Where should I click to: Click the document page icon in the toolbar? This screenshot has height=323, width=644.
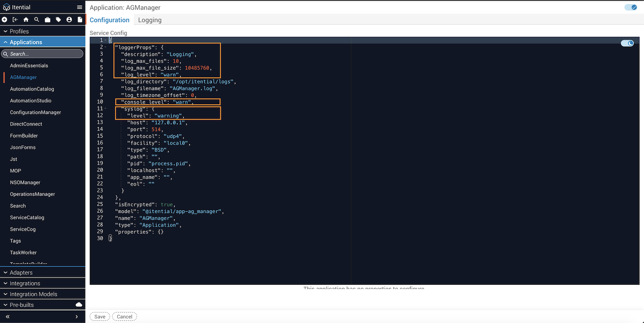coord(80,20)
